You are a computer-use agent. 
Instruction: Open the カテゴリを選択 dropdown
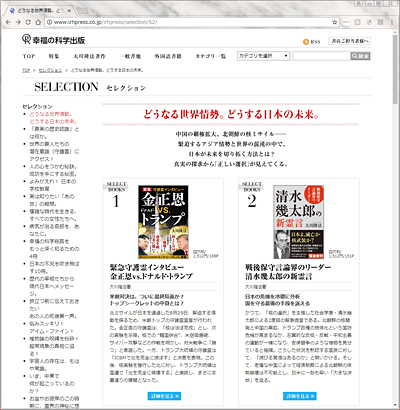point(263,56)
